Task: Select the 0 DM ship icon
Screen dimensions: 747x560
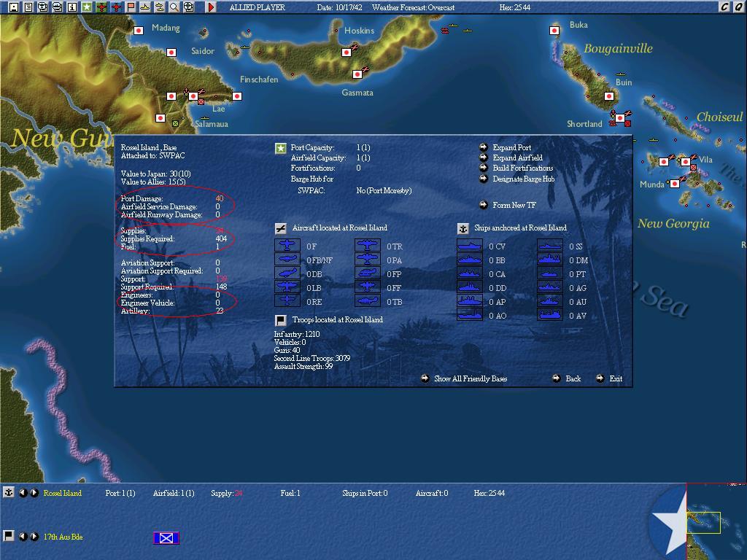Action: click(x=550, y=260)
